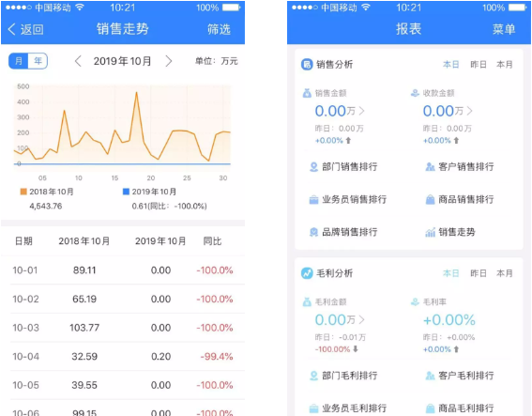
Task: Open 部门毛利排行
Action: pos(349,376)
